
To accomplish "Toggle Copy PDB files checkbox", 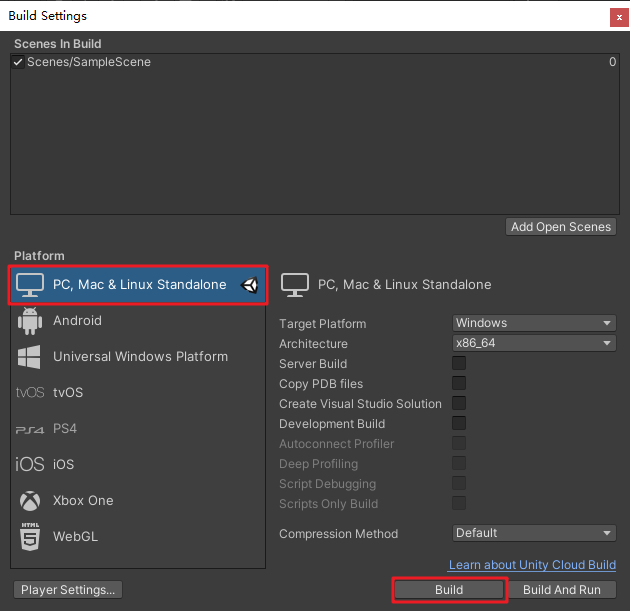I will 459,384.
